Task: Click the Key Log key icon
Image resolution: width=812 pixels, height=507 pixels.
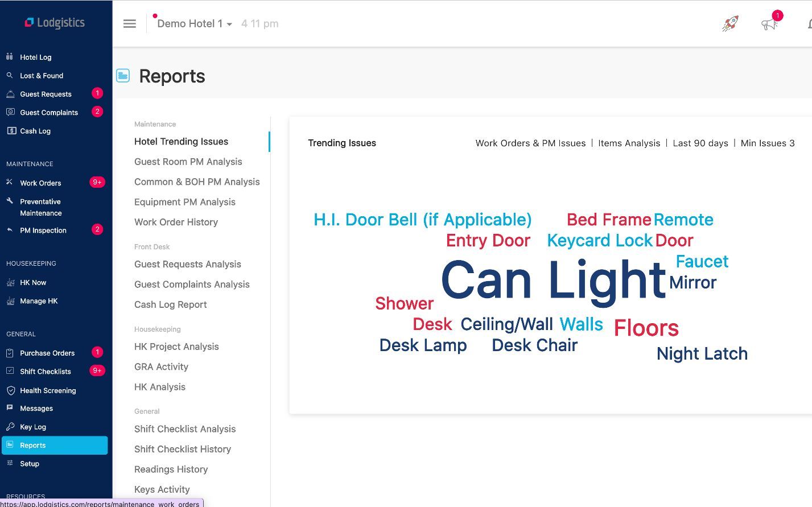Action: [10, 427]
